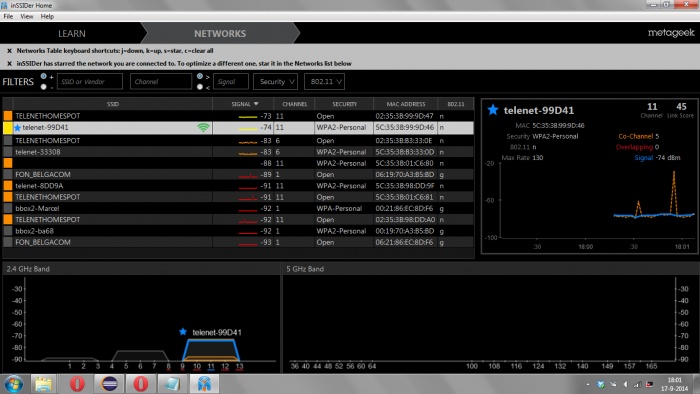Toggle sort on the SIGNAL column header

coord(245,104)
